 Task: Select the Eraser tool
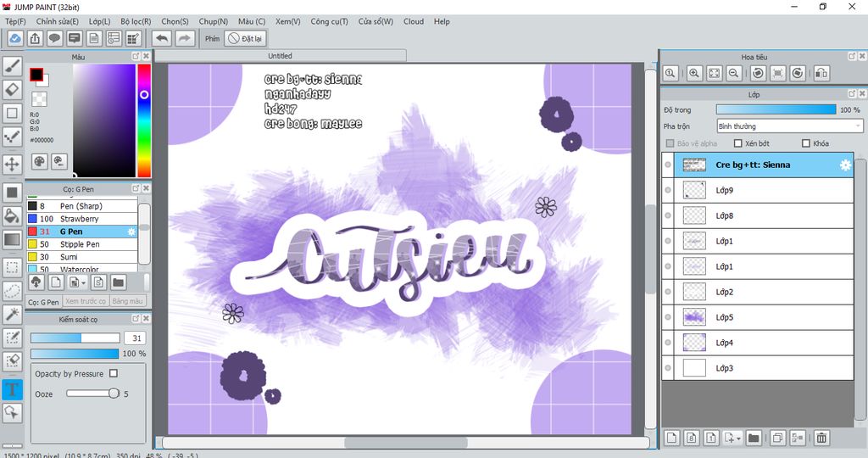click(12, 89)
